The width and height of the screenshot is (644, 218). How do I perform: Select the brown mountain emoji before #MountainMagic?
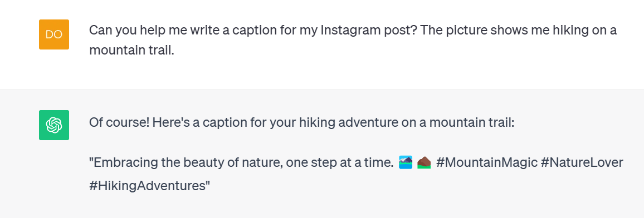pos(424,163)
